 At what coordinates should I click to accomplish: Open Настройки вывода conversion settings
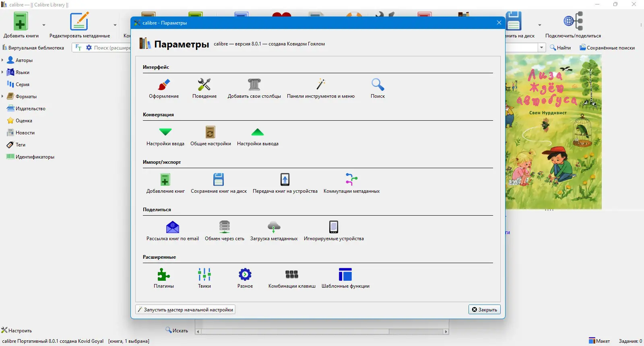point(258,136)
